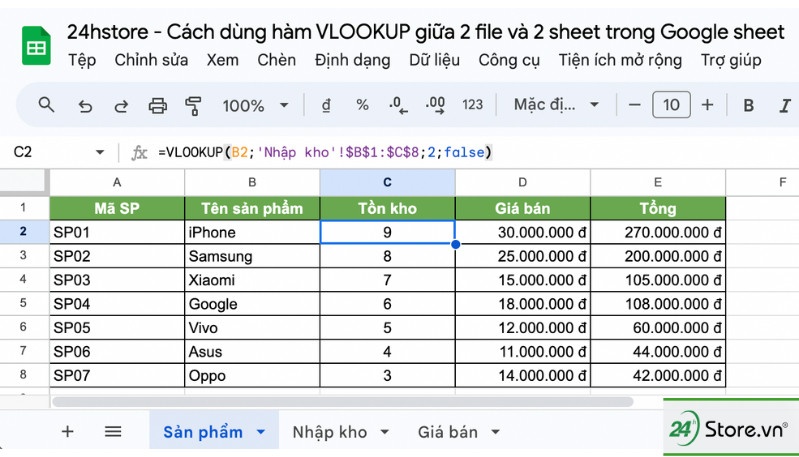The height and width of the screenshot is (457, 799).
Task: Select row 5 header
Action: tap(23, 303)
